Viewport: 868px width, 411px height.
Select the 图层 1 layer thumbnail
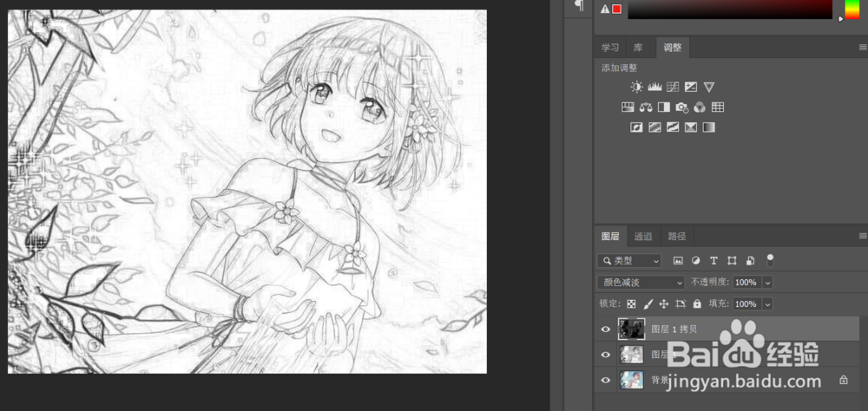click(x=632, y=355)
